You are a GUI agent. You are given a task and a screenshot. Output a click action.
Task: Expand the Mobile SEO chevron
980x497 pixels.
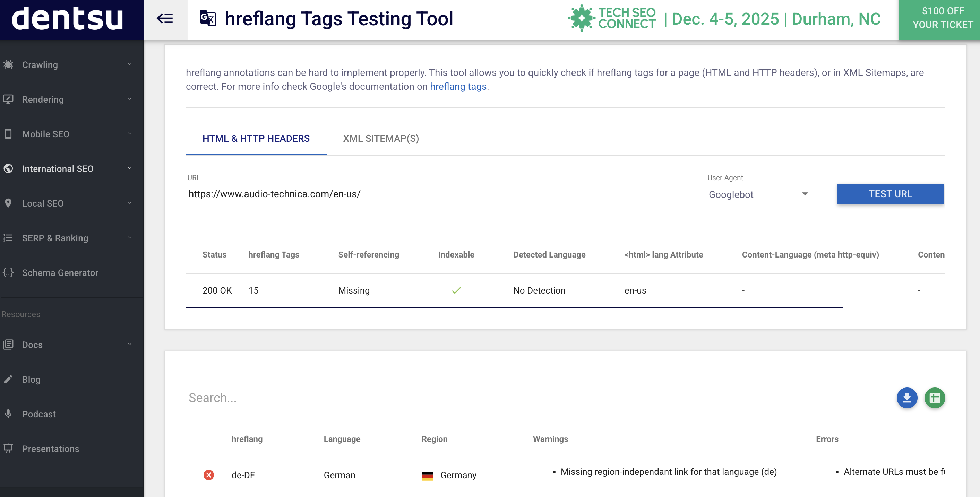(130, 133)
